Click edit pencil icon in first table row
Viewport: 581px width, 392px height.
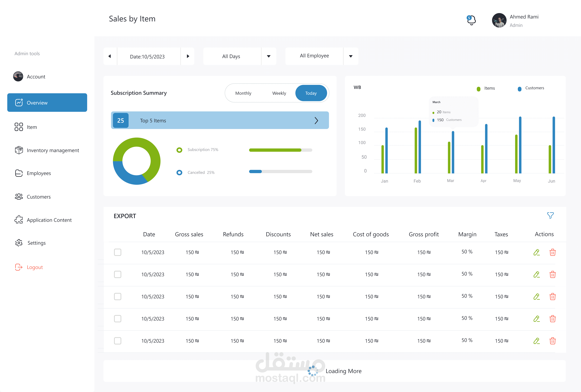537,252
